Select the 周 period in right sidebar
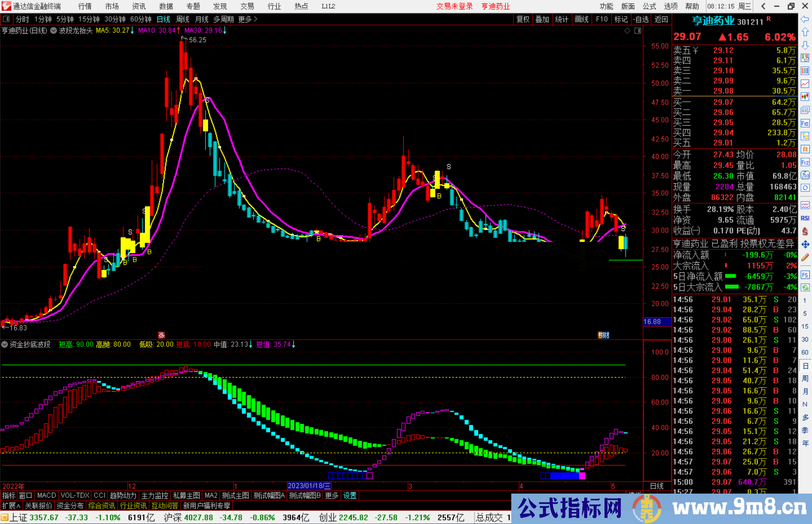This screenshot has height=524, width=812. tap(805, 379)
